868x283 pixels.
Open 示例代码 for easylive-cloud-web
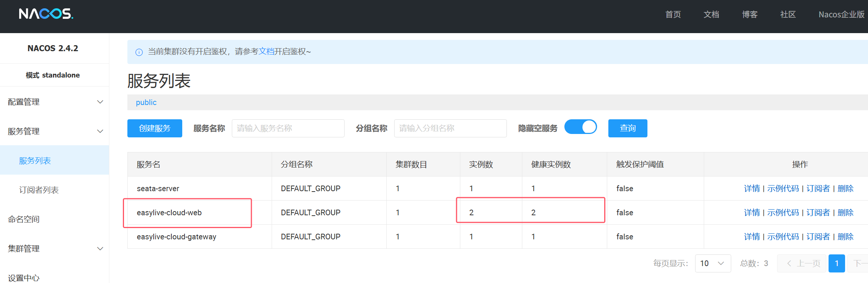(783, 213)
